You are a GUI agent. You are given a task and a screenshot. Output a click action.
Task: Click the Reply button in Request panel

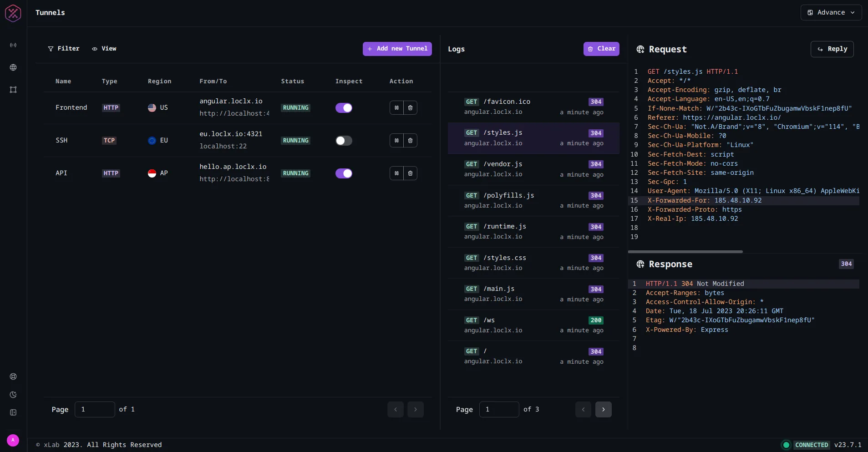[832, 49]
